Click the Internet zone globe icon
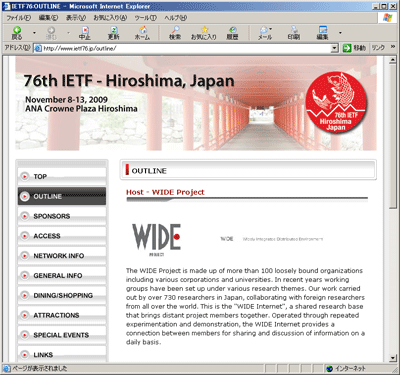Viewport: 400px width, 375px height. pos(330,369)
